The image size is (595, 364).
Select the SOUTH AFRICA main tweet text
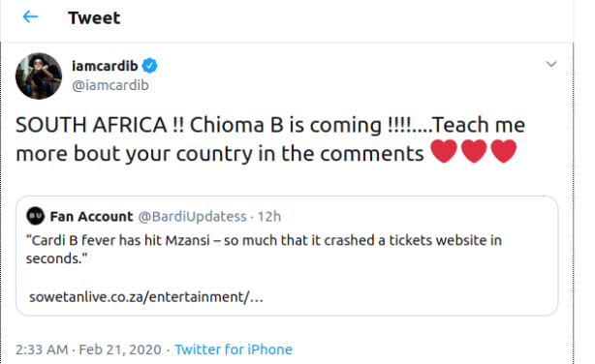[x=270, y=139]
